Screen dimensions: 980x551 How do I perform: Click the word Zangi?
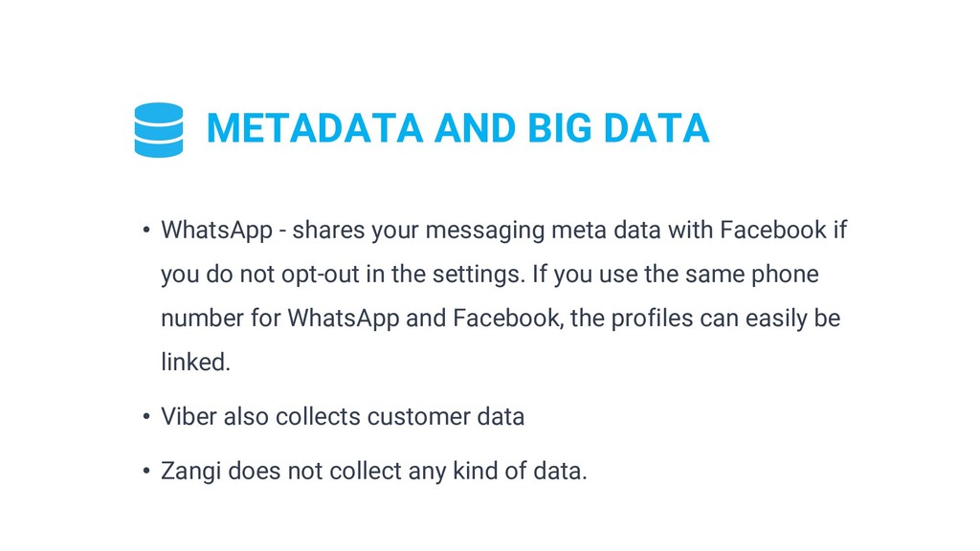[x=191, y=471]
